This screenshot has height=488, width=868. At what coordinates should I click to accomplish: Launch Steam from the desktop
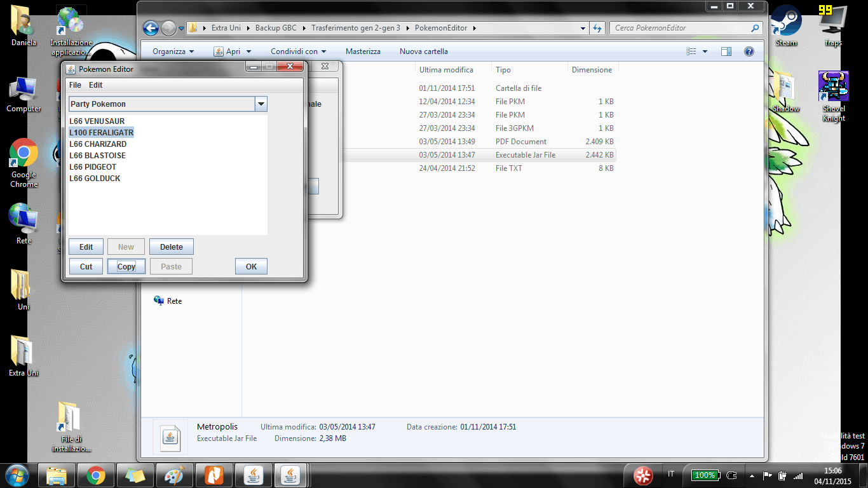pyautogui.click(x=786, y=25)
